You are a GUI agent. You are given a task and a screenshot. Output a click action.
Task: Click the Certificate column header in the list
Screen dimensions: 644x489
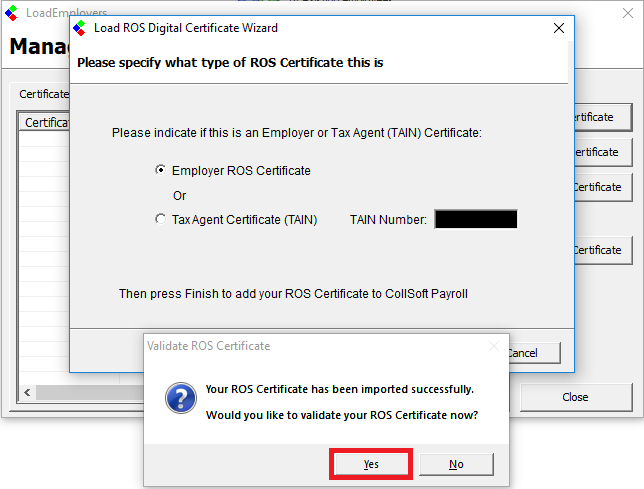tap(45, 122)
